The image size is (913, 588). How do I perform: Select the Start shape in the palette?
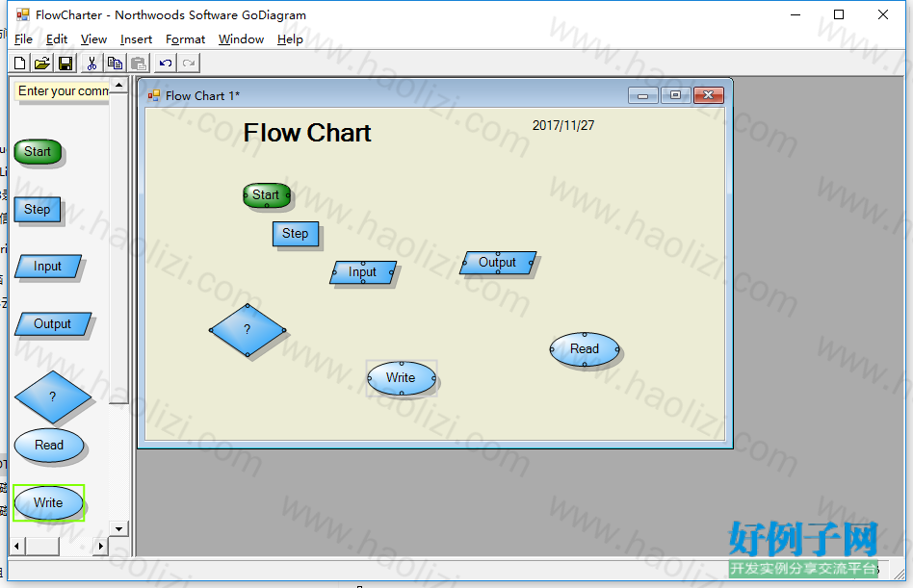[38, 152]
